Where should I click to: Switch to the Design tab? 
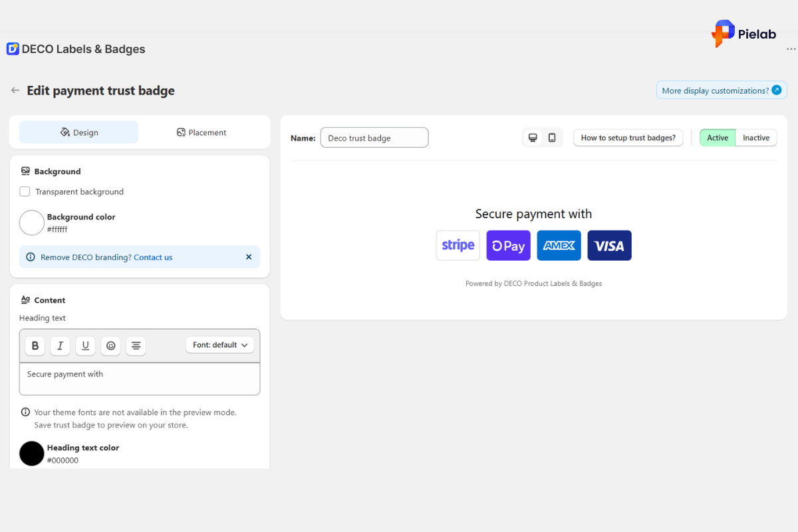(x=78, y=132)
